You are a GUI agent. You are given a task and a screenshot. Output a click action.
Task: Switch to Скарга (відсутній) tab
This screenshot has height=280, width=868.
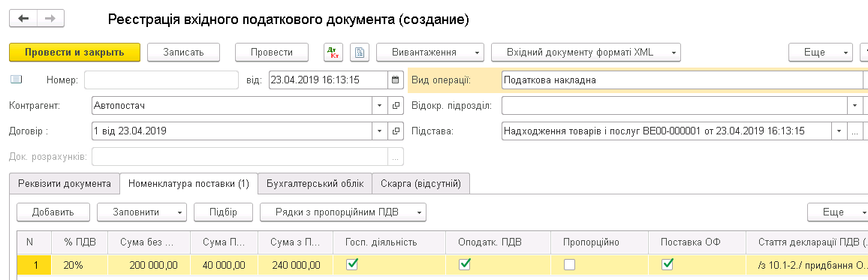pyautogui.click(x=420, y=184)
